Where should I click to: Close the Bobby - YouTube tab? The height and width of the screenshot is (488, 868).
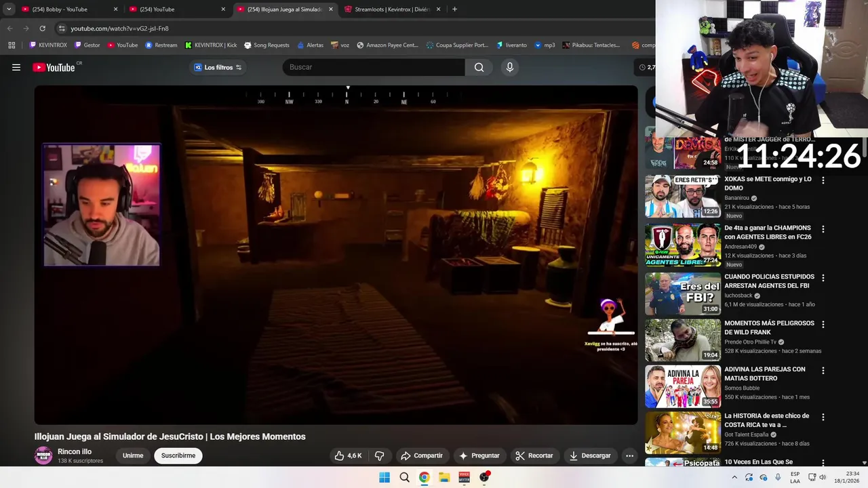(115, 9)
